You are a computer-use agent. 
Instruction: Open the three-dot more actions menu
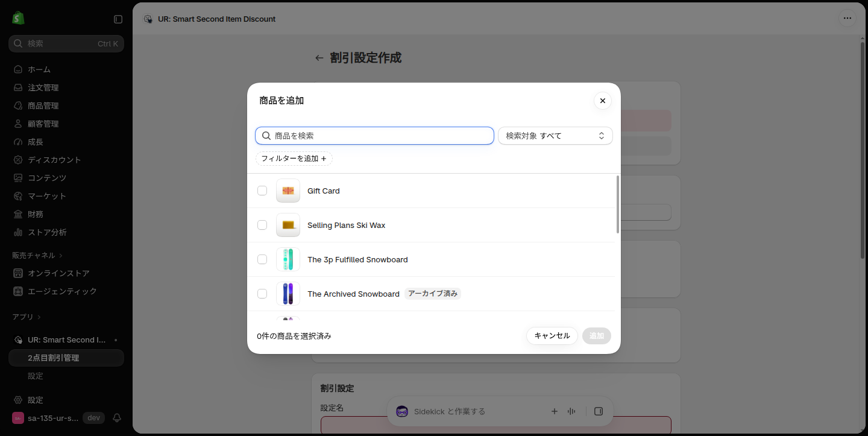[x=848, y=18]
